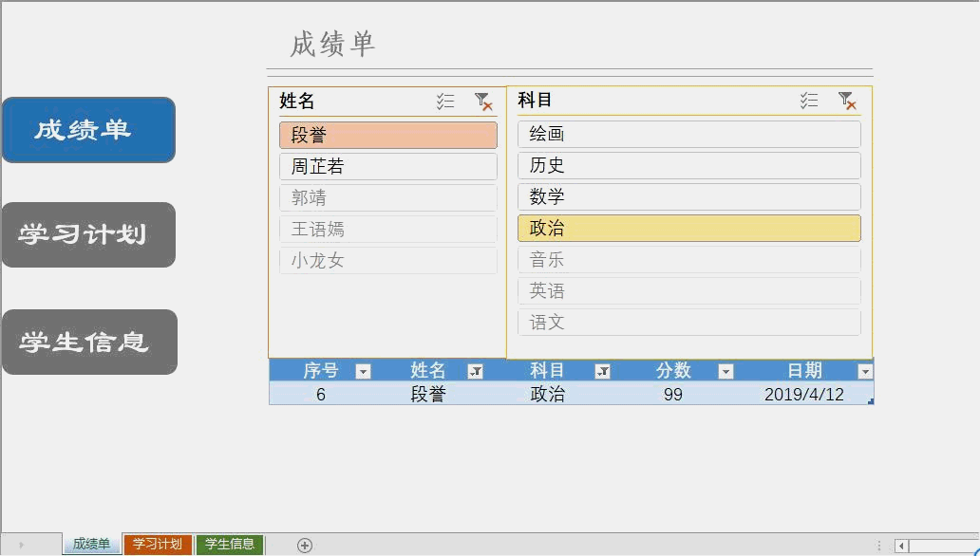This screenshot has width=980, height=556.
Task: Select 郭靖 in 姓名 slicer
Action: (x=388, y=198)
